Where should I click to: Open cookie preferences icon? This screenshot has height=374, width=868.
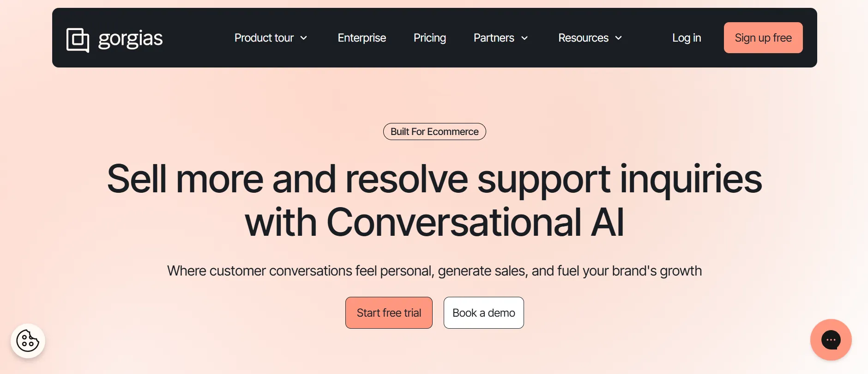coord(28,341)
